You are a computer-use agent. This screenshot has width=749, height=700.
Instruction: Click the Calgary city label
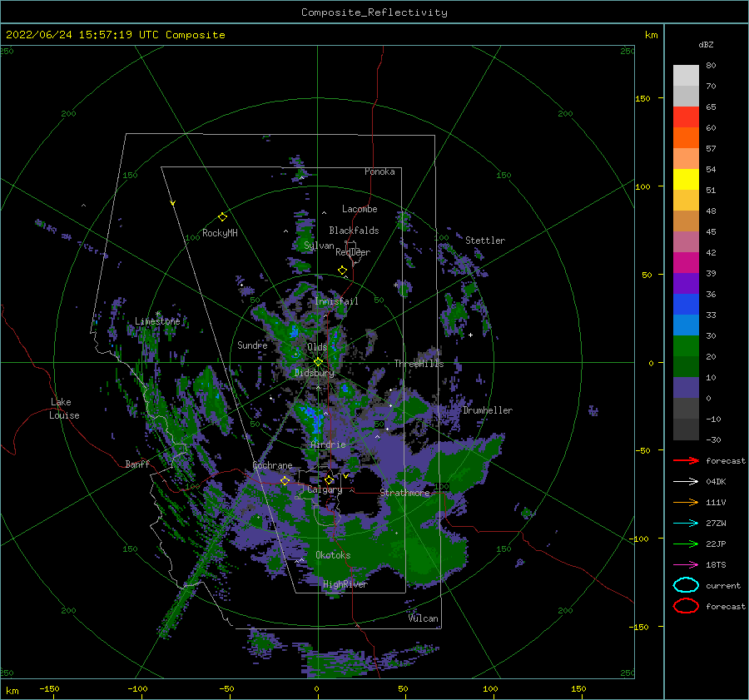click(325, 489)
